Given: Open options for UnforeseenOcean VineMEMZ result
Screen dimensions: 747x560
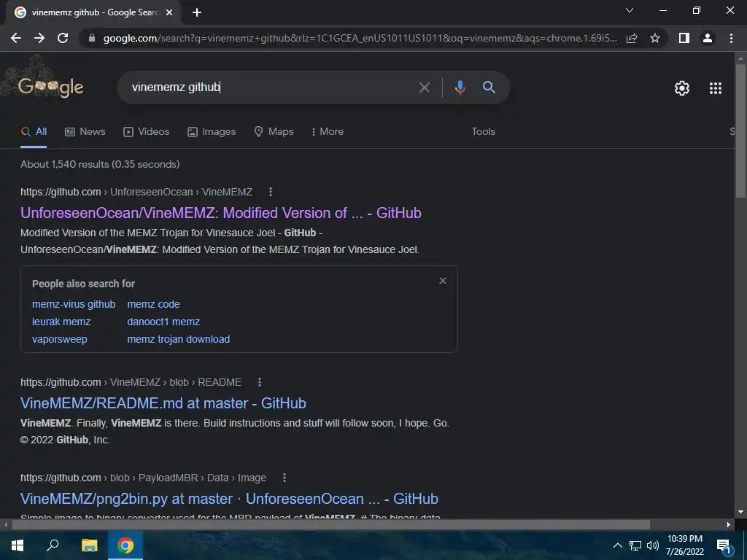Looking at the screenshot, I should [x=271, y=192].
